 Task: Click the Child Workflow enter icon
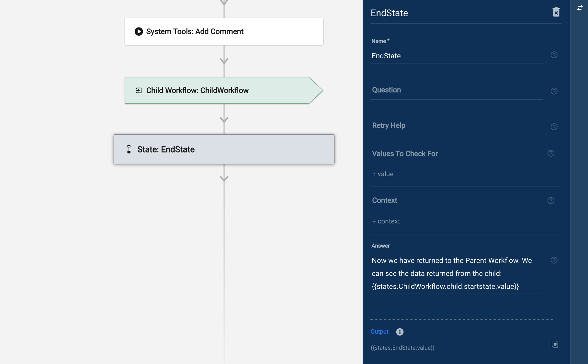pyautogui.click(x=139, y=90)
